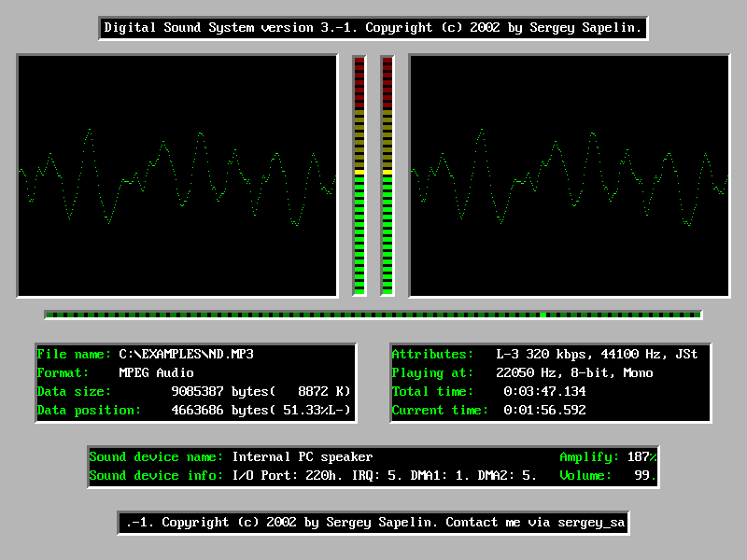Click the 'Current time:' label

pos(440,410)
